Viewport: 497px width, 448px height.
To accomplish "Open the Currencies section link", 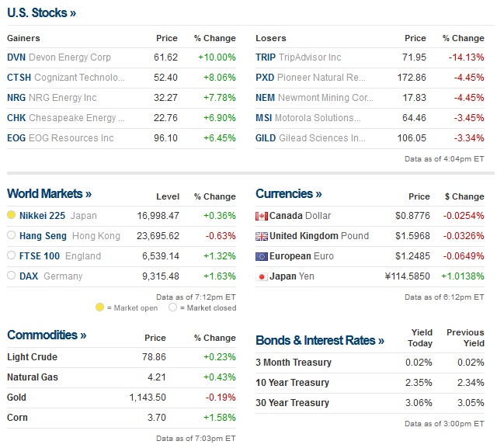I will (x=288, y=193).
